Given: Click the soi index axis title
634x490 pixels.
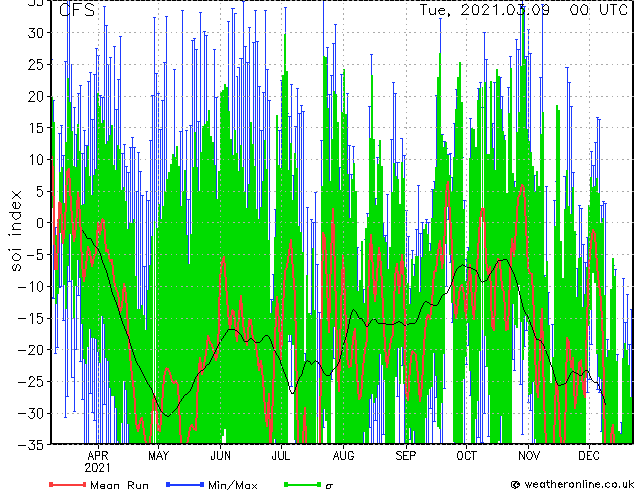Looking at the screenshot, I should point(16,230).
